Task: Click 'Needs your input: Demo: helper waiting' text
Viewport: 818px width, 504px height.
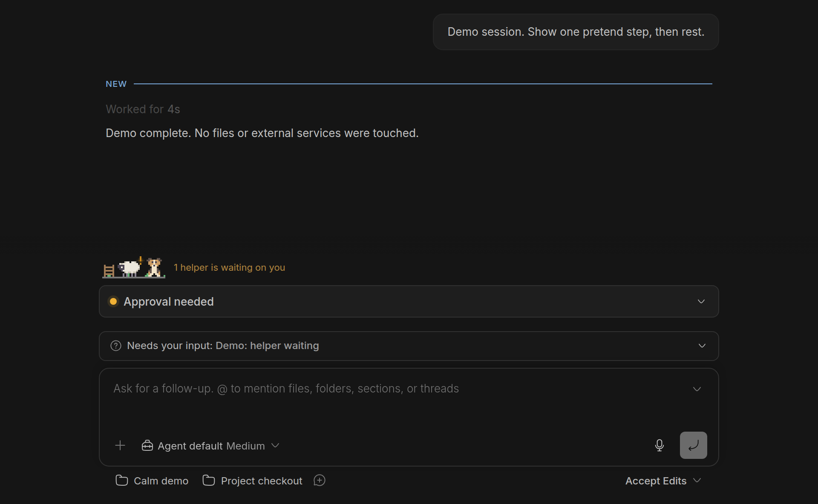Action: tap(223, 346)
